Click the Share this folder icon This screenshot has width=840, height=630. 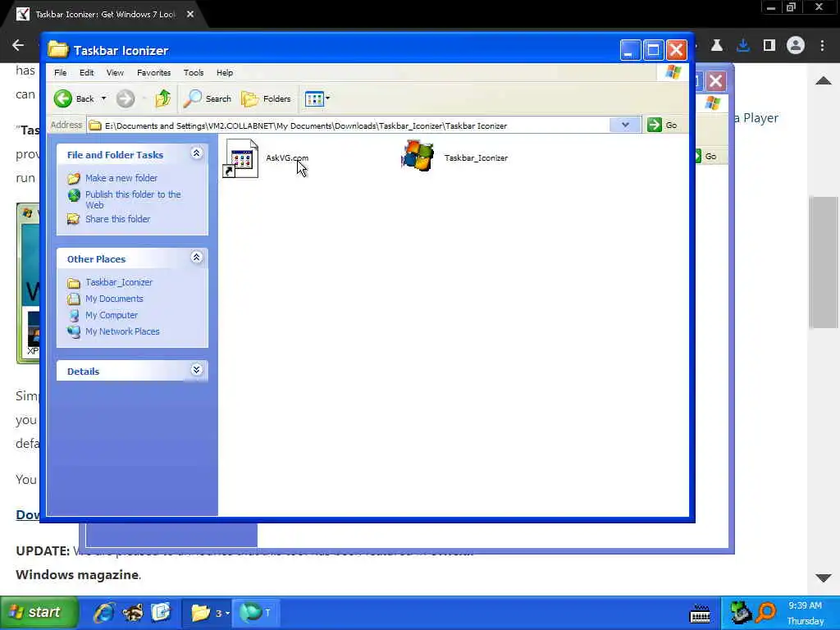tap(73, 218)
